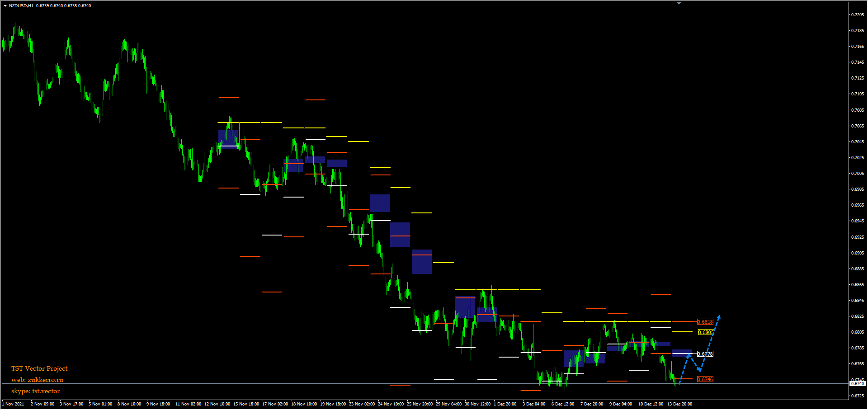This screenshot has height=410, width=868.
Task: Select the upper blue dashed forecast arrowhead
Action: 719,317
